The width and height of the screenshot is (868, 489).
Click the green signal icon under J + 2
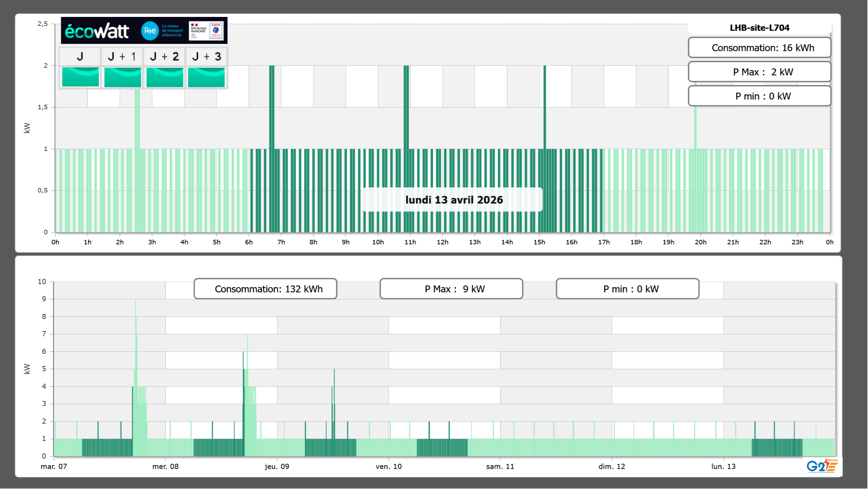coord(165,77)
